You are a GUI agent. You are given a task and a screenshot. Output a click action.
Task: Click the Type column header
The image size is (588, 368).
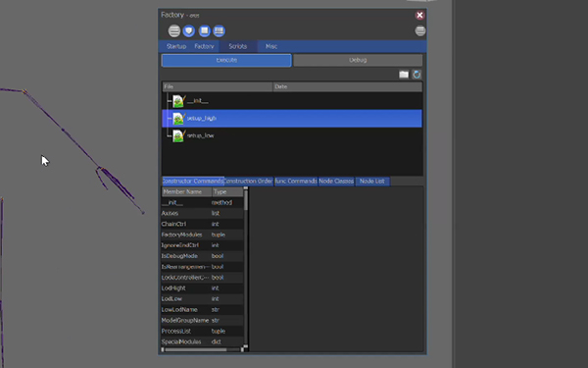click(x=227, y=192)
